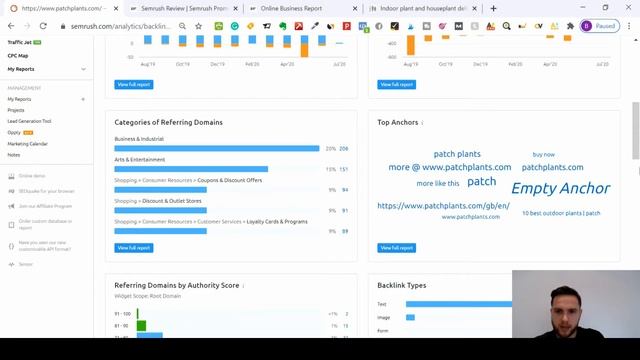
Task: Go back to the previous page
Action: (x=11, y=26)
